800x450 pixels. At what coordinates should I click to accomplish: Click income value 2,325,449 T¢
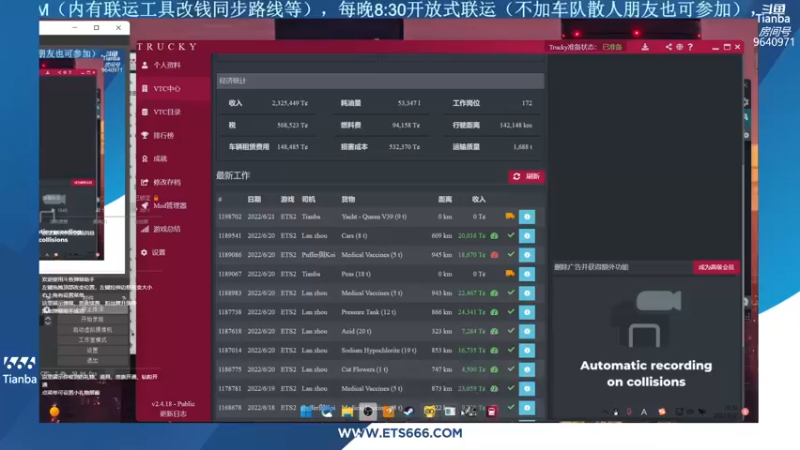click(x=290, y=103)
